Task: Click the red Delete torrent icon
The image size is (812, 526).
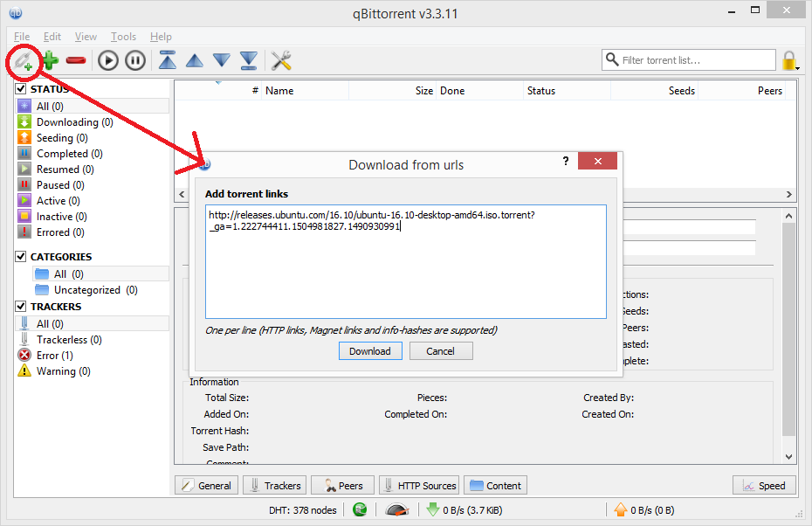Action: [76, 60]
